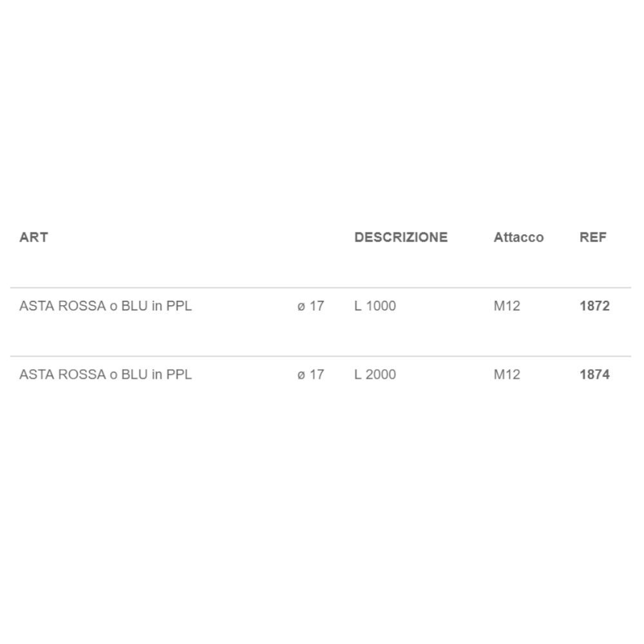Click the word BLU in the L 1000 row
Viewport: 644px width, 644px height.
point(135,306)
